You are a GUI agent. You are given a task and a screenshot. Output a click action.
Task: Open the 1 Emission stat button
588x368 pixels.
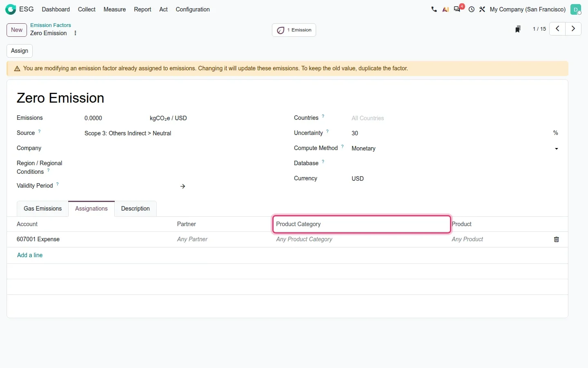point(294,30)
